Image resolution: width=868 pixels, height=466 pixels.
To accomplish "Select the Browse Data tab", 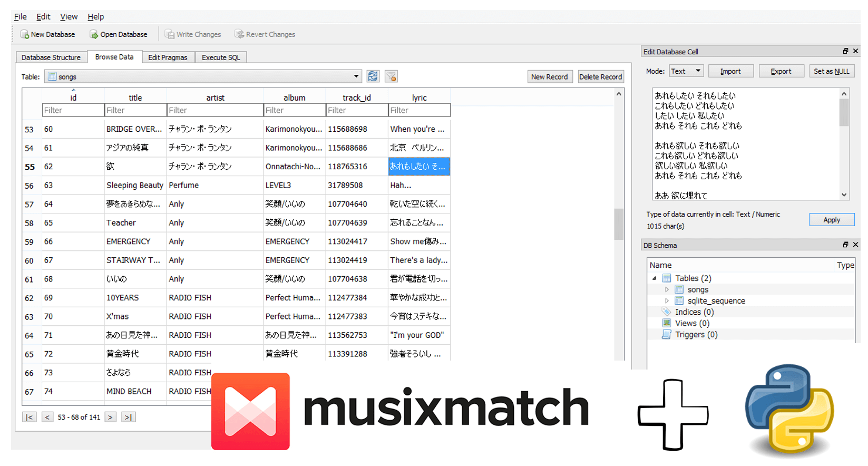I will tap(114, 57).
